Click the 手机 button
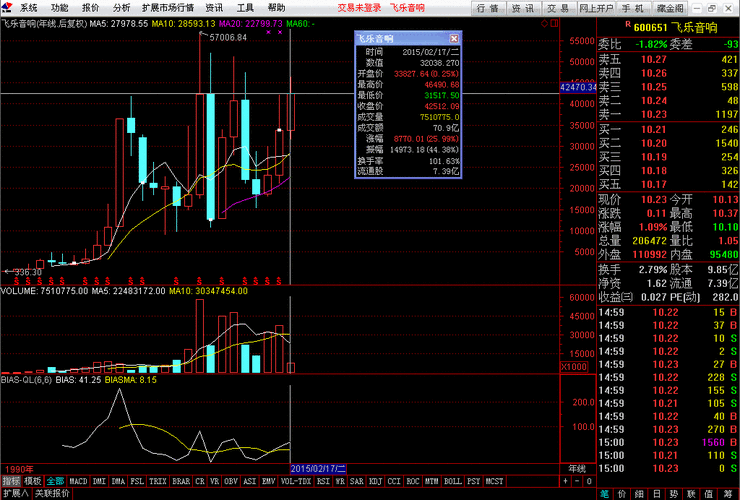740x500 pixels. click(x=633, y=8)
